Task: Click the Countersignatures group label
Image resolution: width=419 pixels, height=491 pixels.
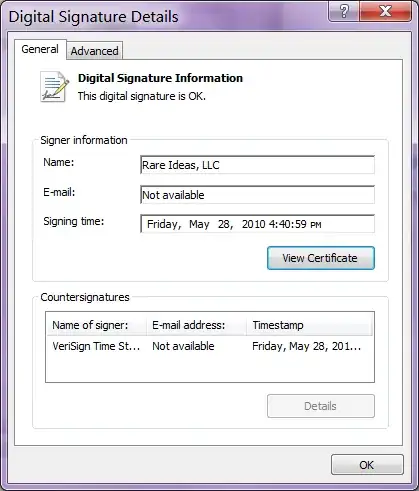Action: (85, 297)
